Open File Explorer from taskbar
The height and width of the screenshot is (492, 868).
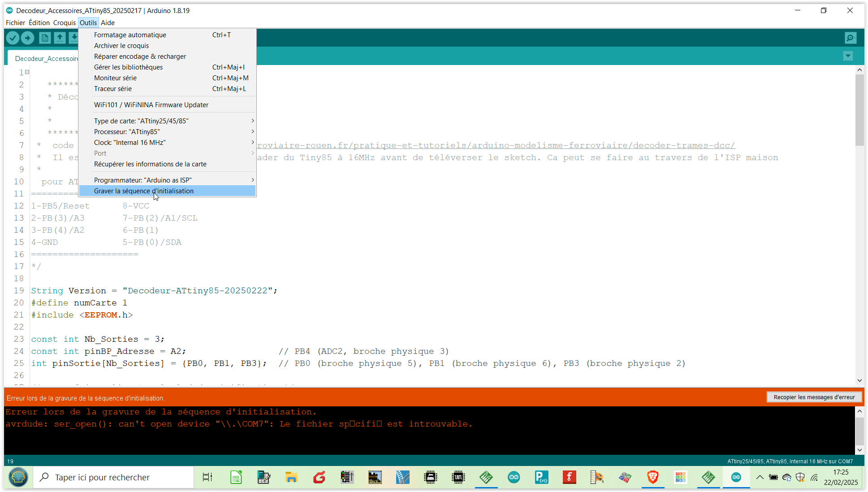coord(291,477)
